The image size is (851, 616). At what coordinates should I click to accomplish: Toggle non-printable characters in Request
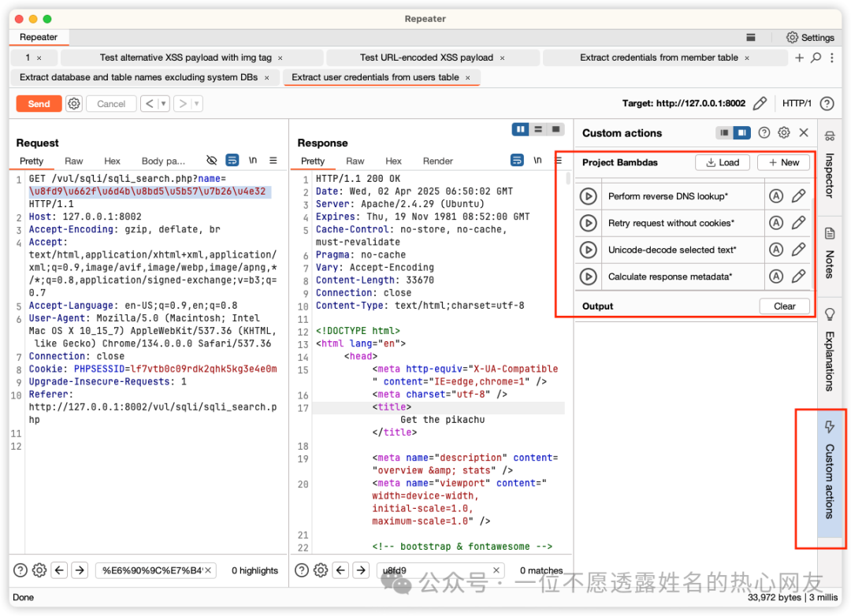(x=211, y=160)
